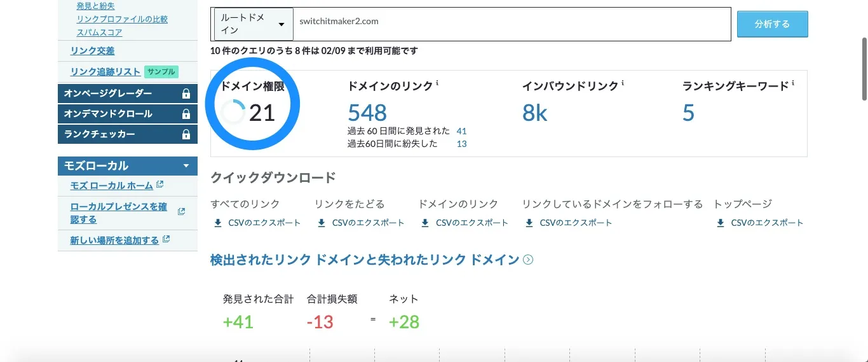Click external link icon beside 新しい場所を追加する
Screen dimensions: 868x362
coord(166,239)
